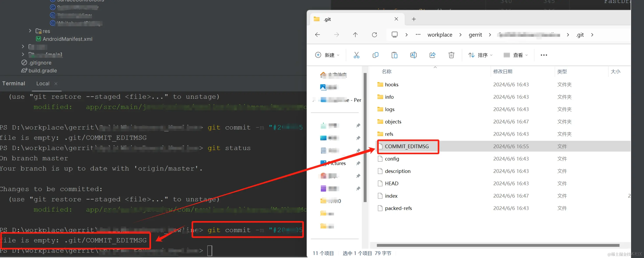Select the Copy icon in Explorer toolbar
The width and height of the screenshot is (644, 258).
pos(375,55)
